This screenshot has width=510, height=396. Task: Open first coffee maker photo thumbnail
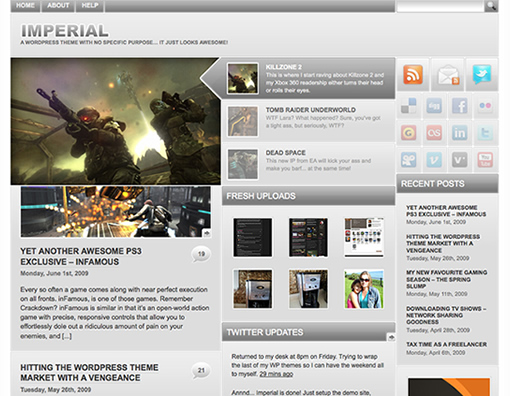(x=252, y=289)
